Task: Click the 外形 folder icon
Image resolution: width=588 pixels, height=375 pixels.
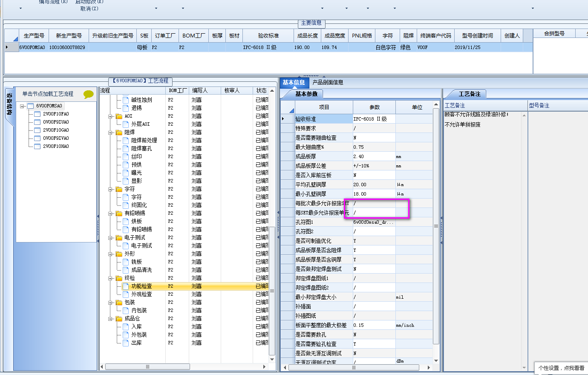Action: [x=119, y=254]
